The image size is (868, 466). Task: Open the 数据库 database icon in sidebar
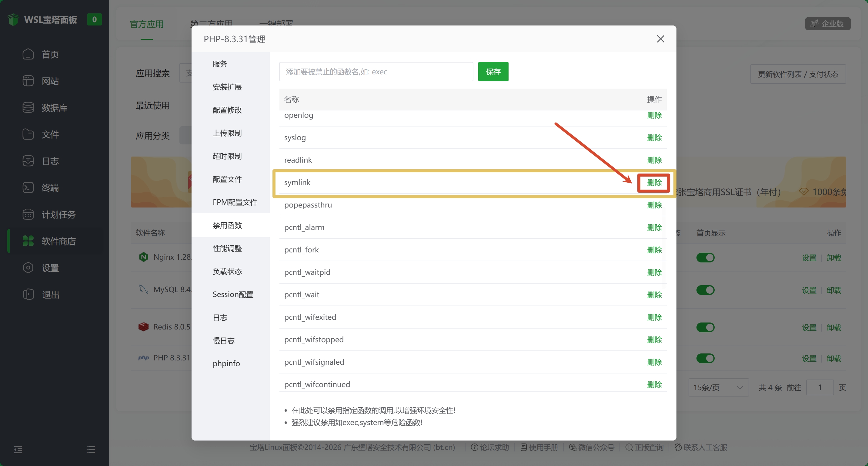28,108
